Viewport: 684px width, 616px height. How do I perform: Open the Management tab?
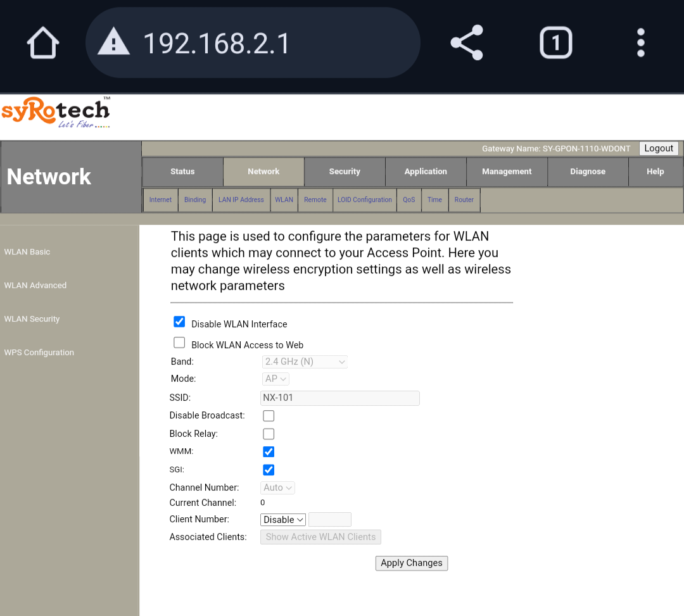[507, 172]
